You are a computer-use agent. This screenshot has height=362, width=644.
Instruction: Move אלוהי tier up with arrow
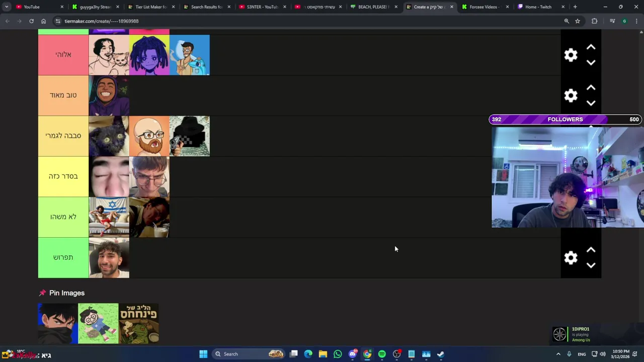tap(591, 47)
